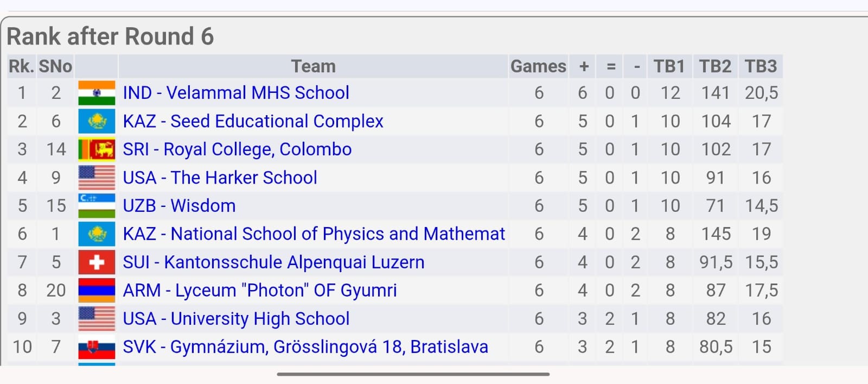The image size is (868, 384).
Task: Tap the bottom home gesture bar
Action: tap(413, 374)
